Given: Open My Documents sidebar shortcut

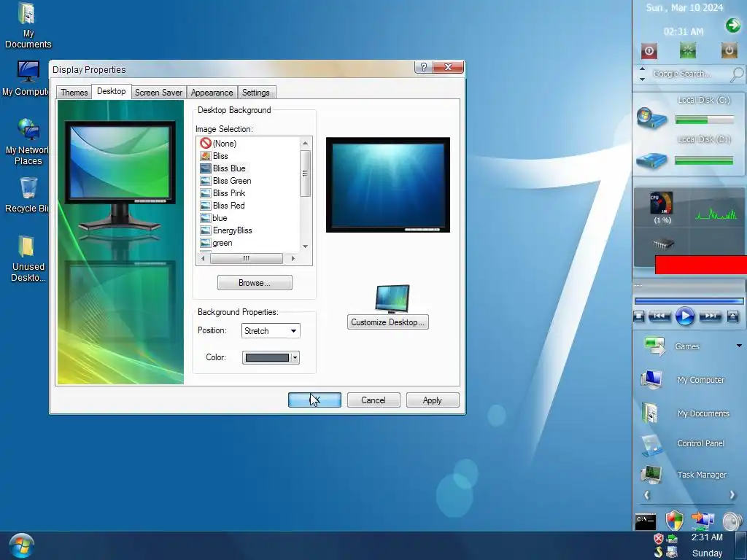Looking at the screenshot, I should tap(686, 413).
